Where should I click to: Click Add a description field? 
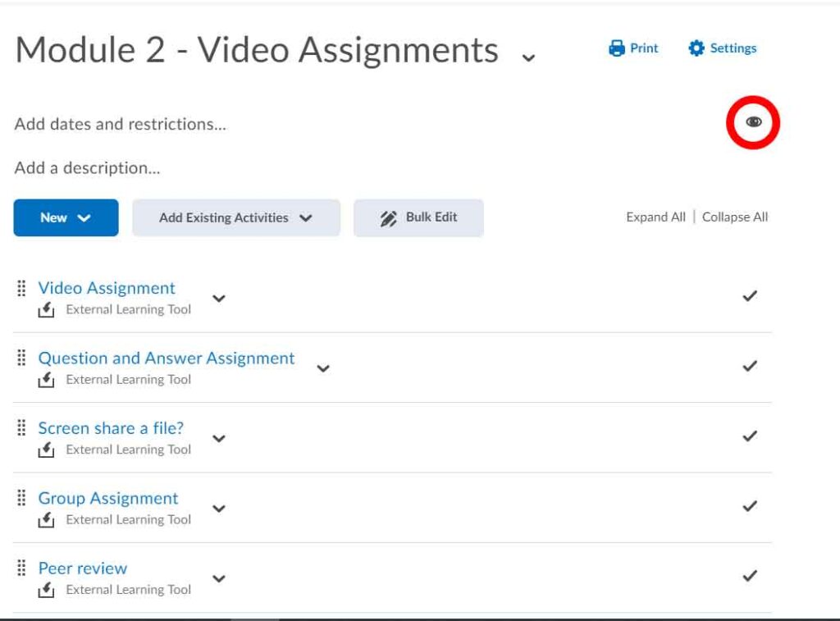87,168
